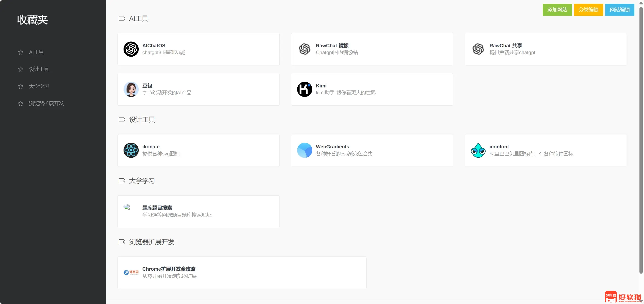Image resolution: width=644 pixels, height=304 pixels.
Task: Click the orange 分类编辑 button
Action: point(588,10)
